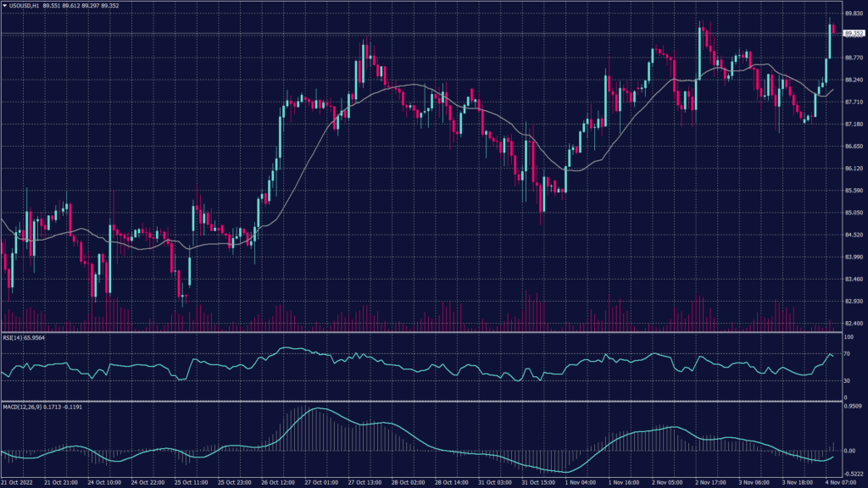This screenshot has width=868, height=488.
Task: Click the RSI 30 level scale label
Action: (x=848, y=380)
